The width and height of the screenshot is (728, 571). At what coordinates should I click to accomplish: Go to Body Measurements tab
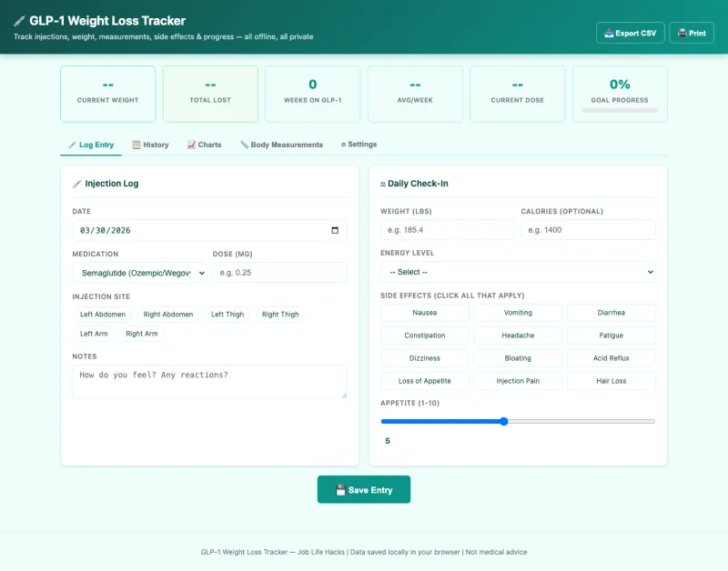click(281, 145)
